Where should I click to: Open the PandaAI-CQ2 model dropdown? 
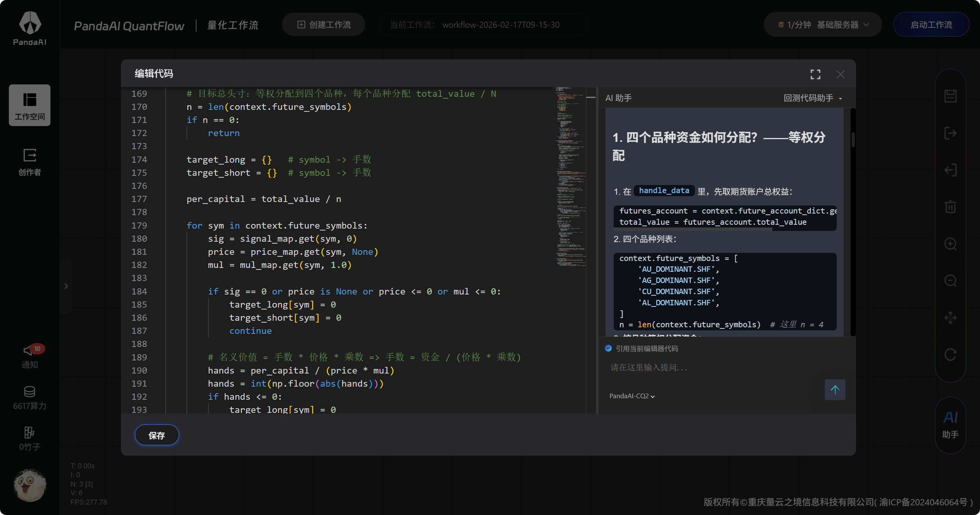[632, 396]
